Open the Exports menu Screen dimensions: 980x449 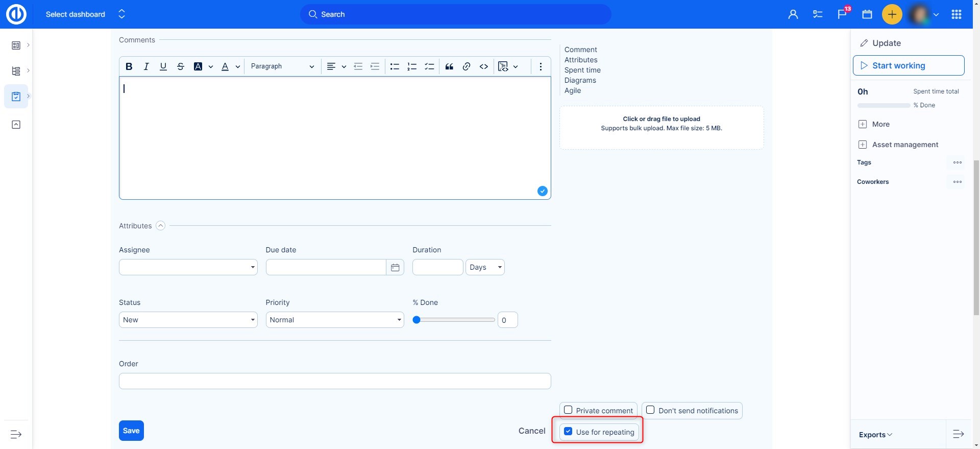click(875, 435)
